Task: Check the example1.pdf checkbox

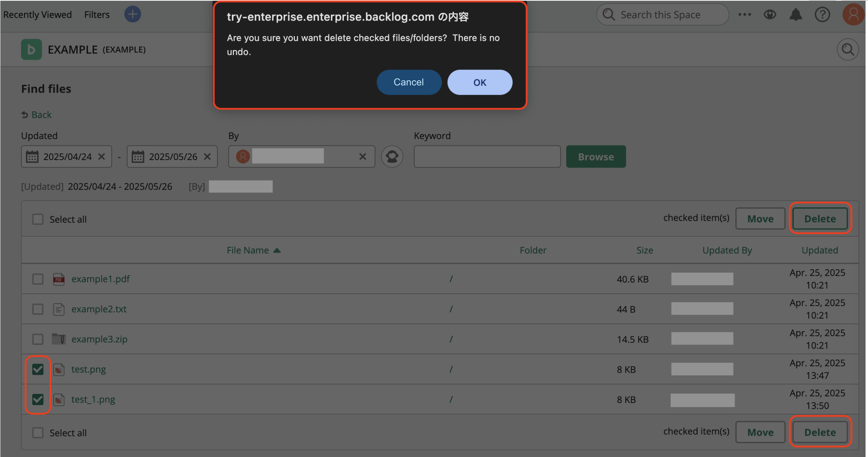Action: (37, 279)
